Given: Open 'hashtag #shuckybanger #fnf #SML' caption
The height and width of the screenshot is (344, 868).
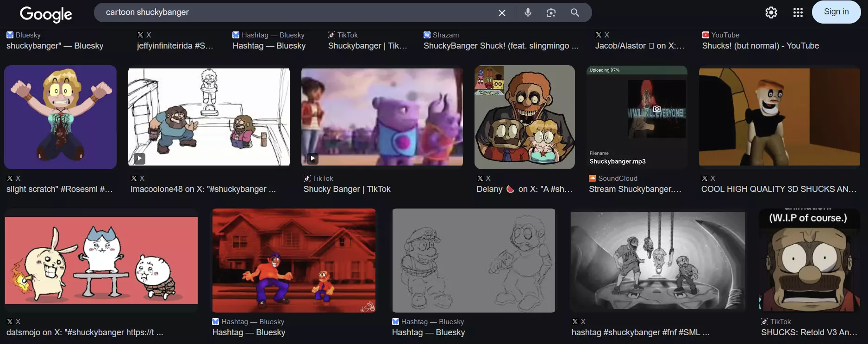Looking at the screenshot, I should pyautogui.click(x=640, y=332).
